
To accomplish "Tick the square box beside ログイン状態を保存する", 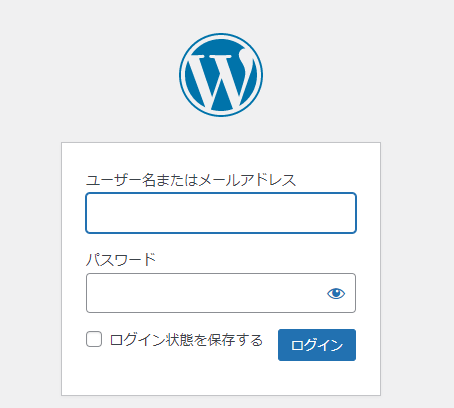I will (94, 339).
